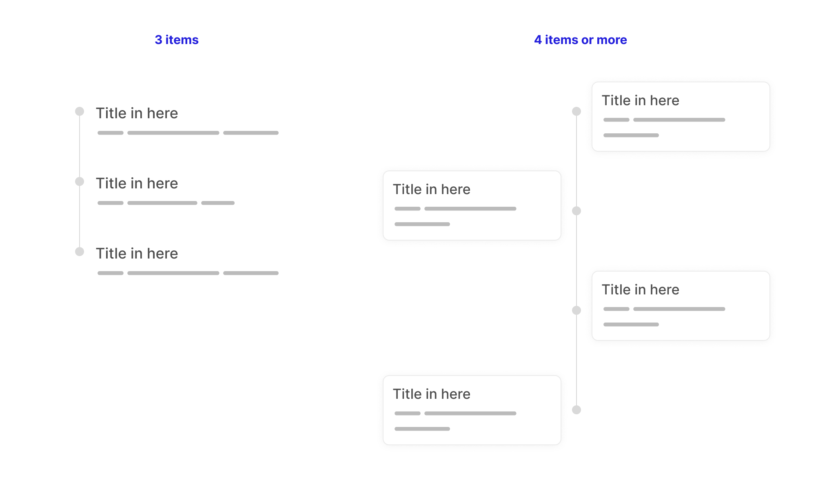Click the second dot on the right timeline
This screenshot has width=816, height=504.
(x=576, y=211)
